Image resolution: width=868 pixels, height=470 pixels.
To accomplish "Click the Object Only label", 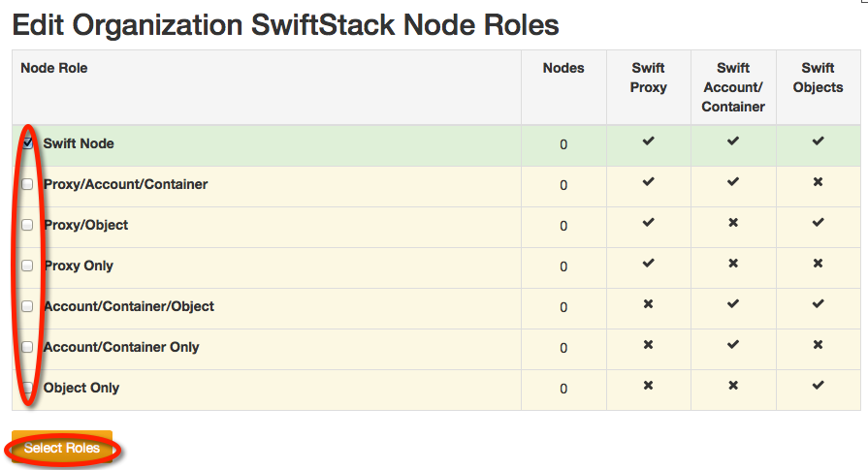I will 81,388.
